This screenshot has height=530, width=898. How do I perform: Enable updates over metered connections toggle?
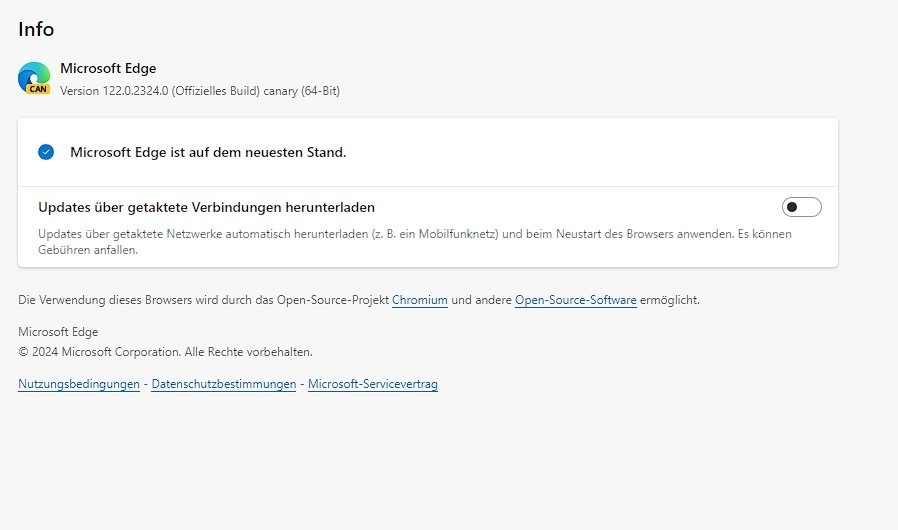801,207
